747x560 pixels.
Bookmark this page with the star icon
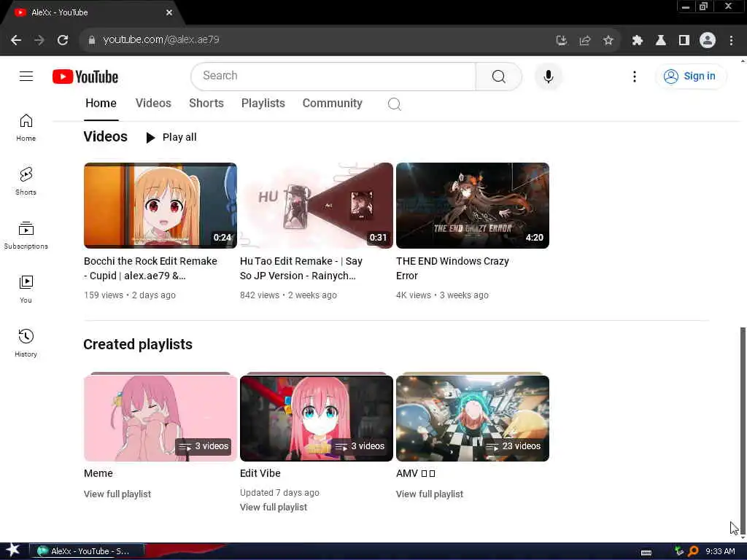[x=608, y=41]
